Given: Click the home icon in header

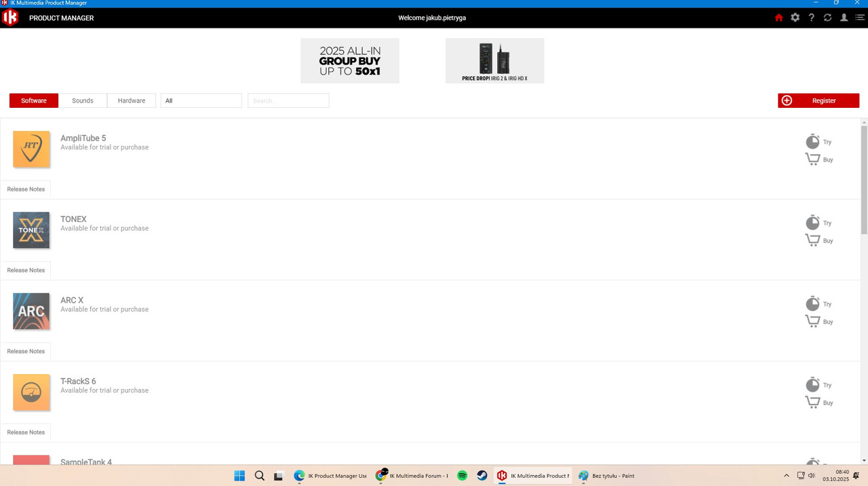Looking at the screenshot, I should (x=778, y=18).
